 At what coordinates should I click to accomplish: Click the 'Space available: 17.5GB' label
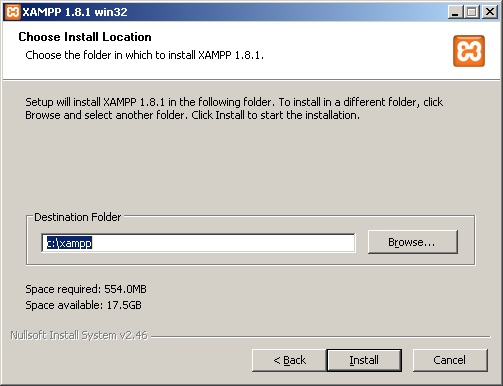tap(83, 305)
